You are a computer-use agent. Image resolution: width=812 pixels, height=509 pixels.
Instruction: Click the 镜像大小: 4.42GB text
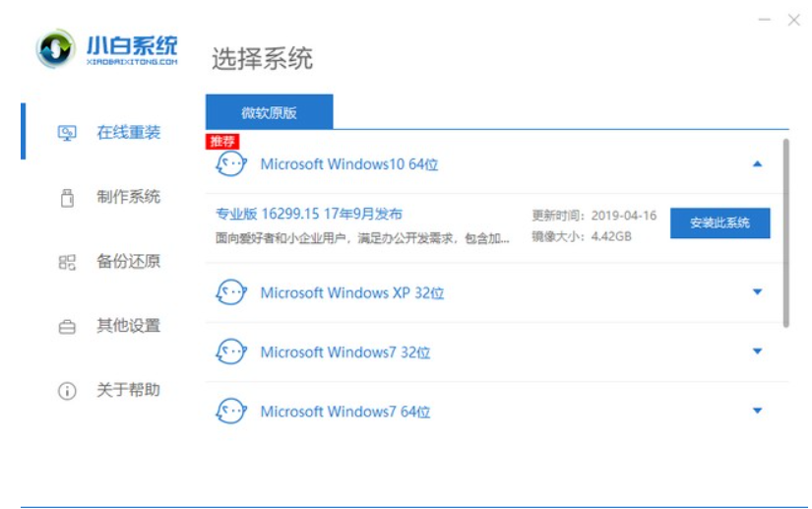point(582,236)
